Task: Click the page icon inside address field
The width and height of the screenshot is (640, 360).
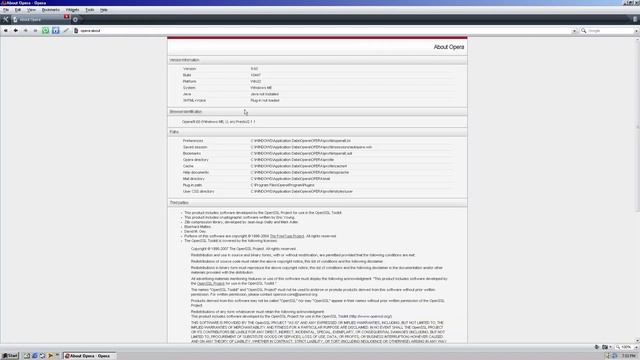Action: [x=76, y=31]
